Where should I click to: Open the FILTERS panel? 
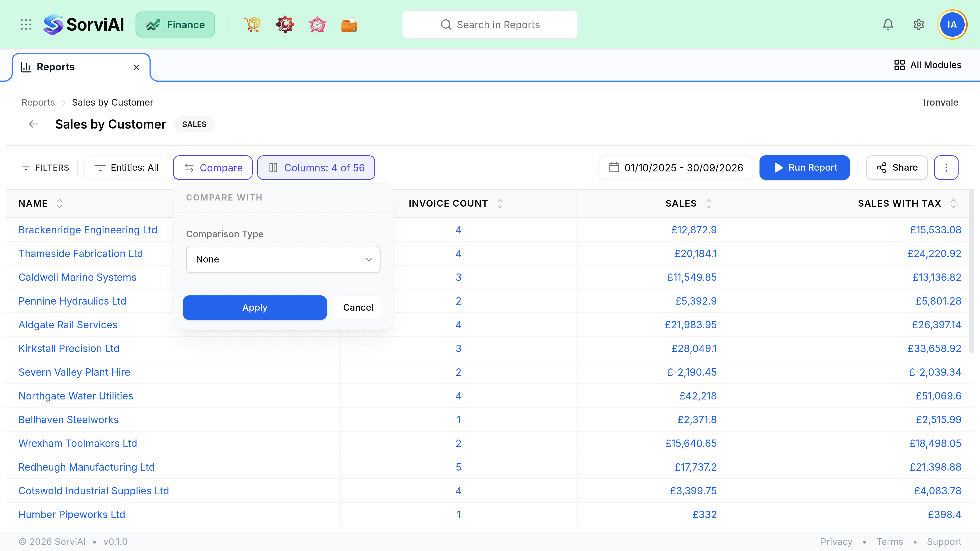(46, 168)
